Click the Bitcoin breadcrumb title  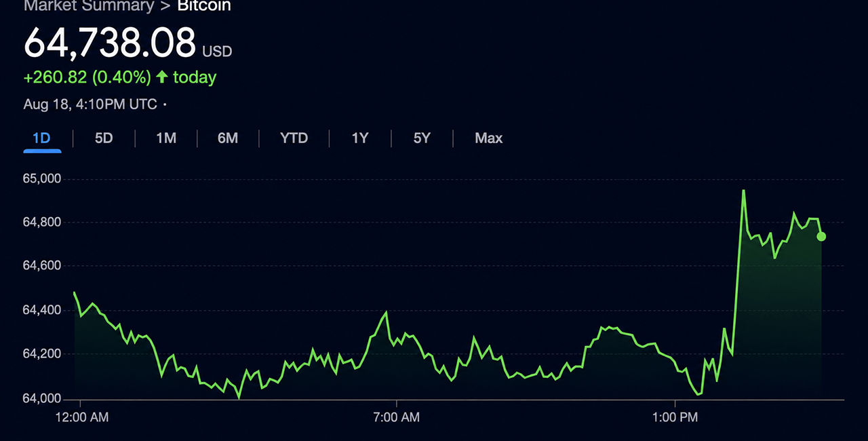click(x=204, y=6)
